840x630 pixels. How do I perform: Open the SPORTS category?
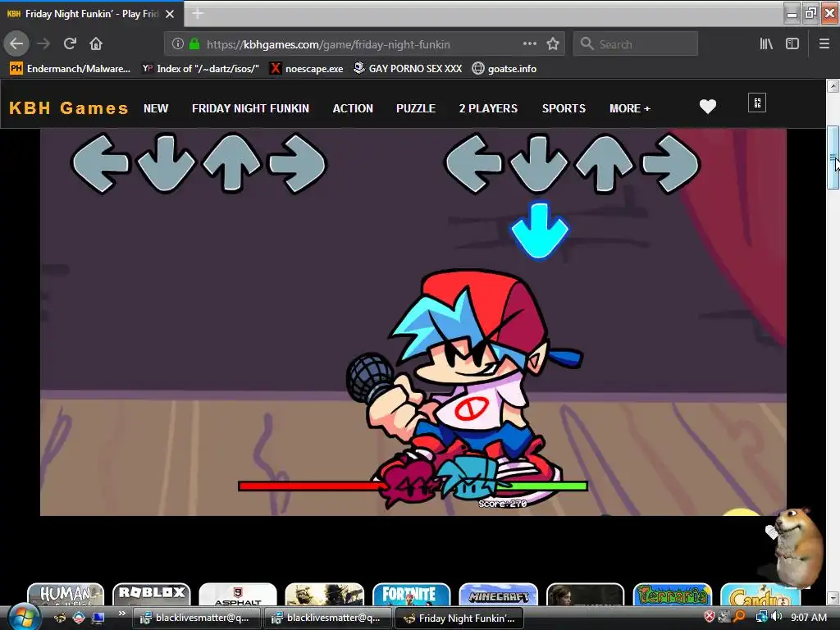click(x=564, y=108)
